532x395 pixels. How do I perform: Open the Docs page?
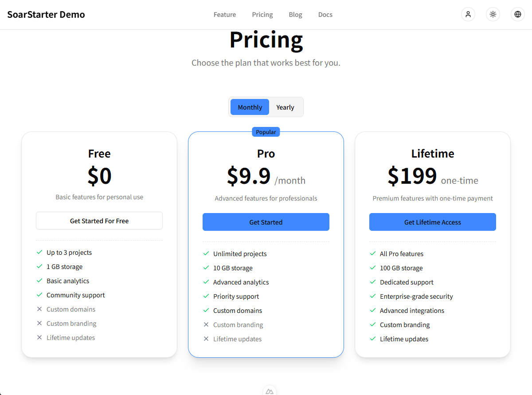pos(325,14)
